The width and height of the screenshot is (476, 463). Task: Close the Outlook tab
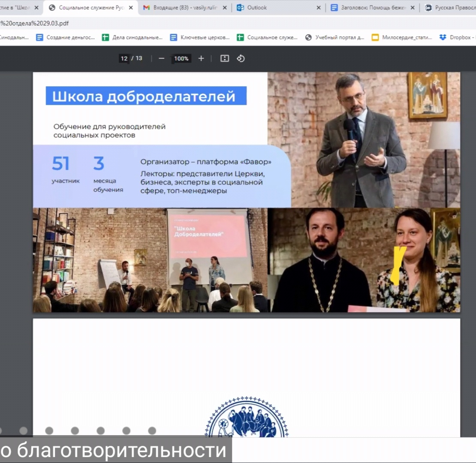(x=318, y=8)
